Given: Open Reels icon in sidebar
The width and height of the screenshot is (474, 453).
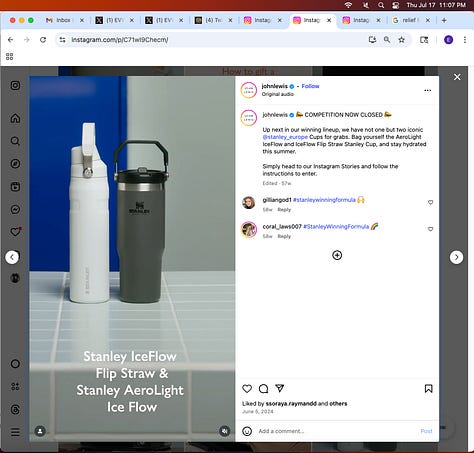Looking at the screenshot, I should click(15, 187).
